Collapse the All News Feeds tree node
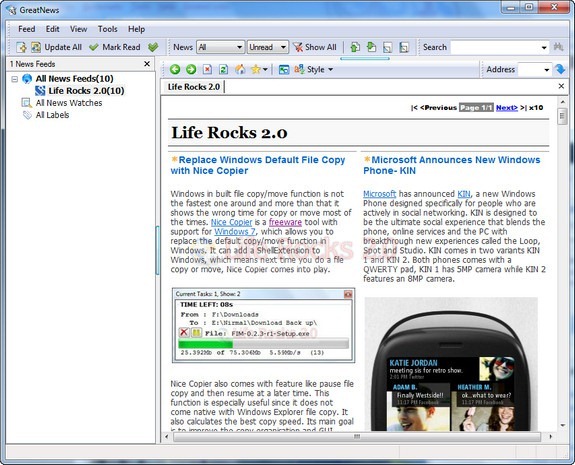This screenshot has width=575, height=465. (15, 79)
